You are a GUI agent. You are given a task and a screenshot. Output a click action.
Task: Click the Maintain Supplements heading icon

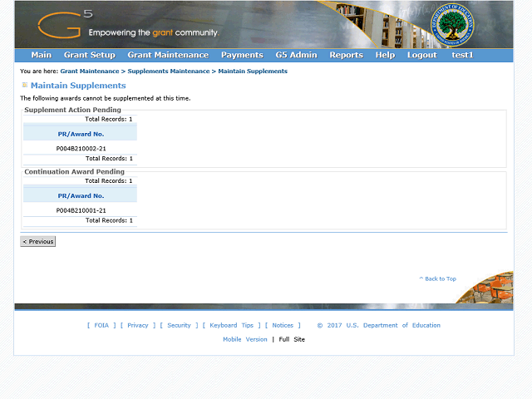pyautogui.click(x=25, y=85)
